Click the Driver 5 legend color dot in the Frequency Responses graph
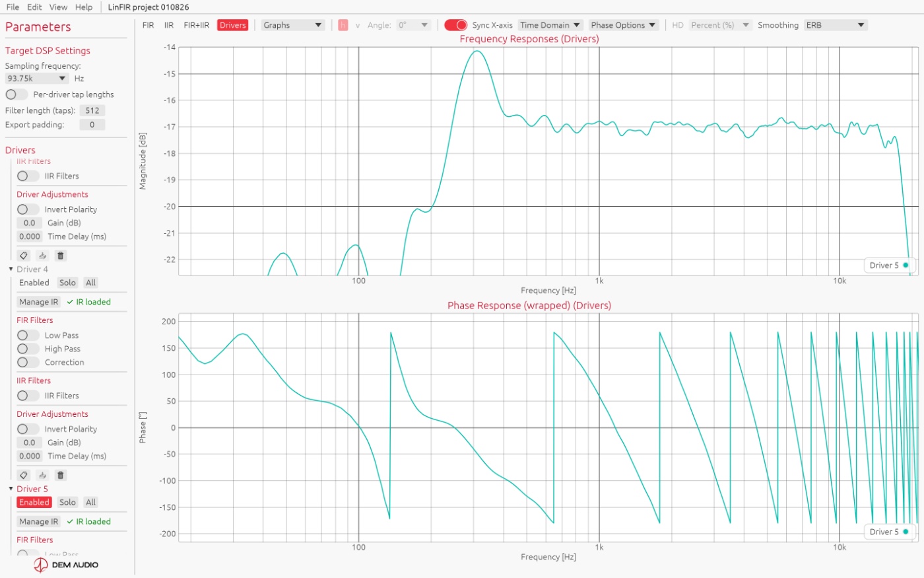The width and height of the screenshot is (924, 578). 906,265
